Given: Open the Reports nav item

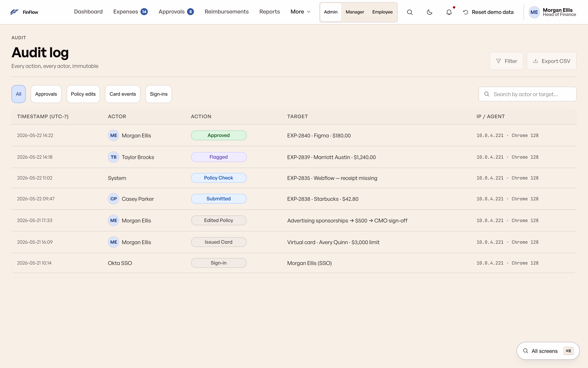Looking at the screenshot, I should 269,12.
